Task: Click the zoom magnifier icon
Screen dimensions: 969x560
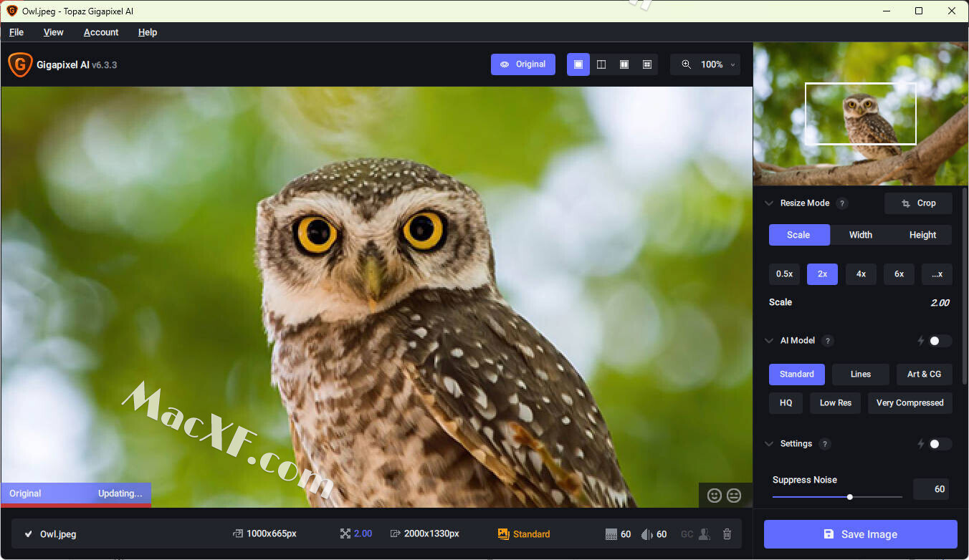Action: [686, 64]
